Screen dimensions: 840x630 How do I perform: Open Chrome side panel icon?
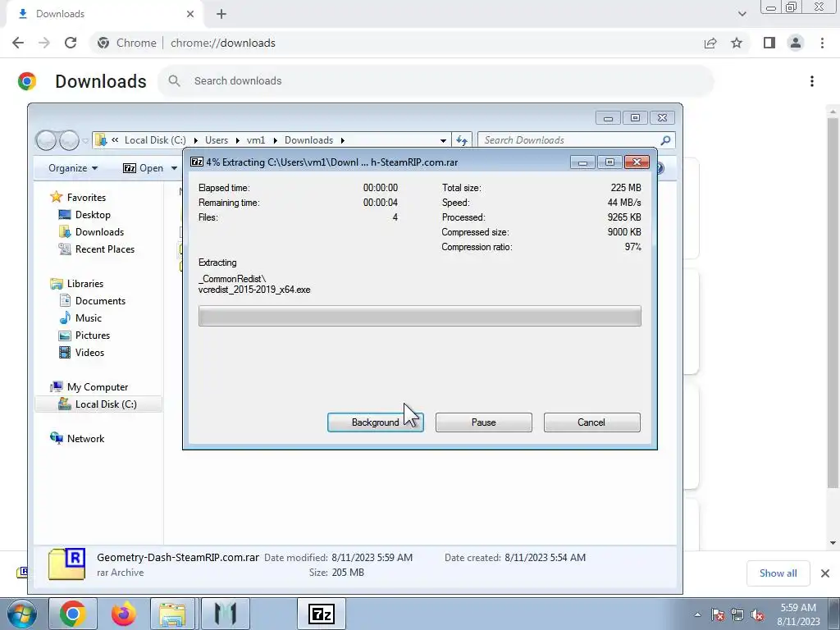(769, 43)
